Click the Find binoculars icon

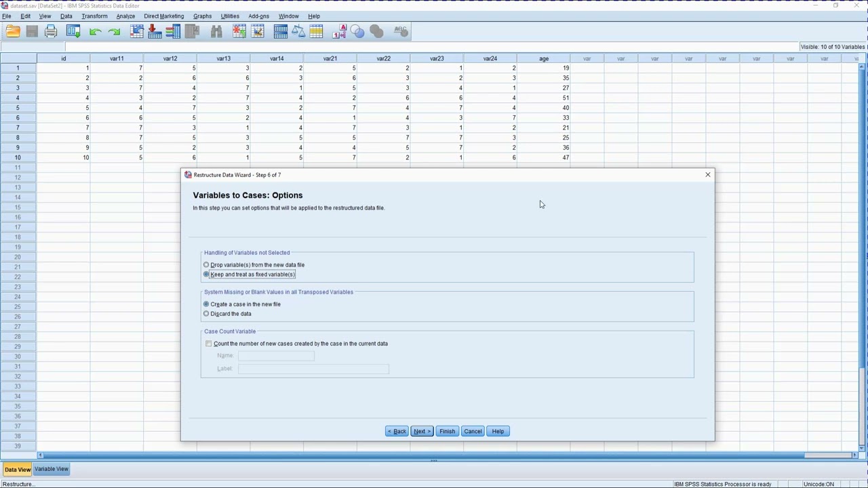(x=216, y=31)
